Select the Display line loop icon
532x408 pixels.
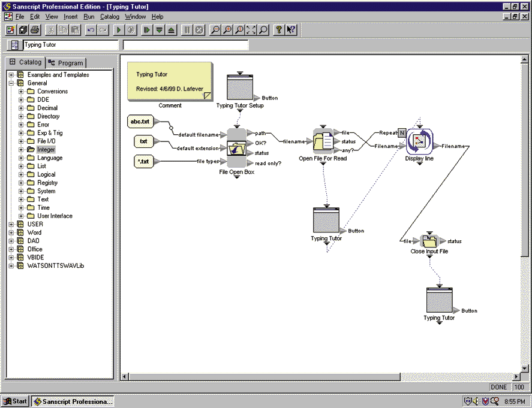(x=419, y=142)
